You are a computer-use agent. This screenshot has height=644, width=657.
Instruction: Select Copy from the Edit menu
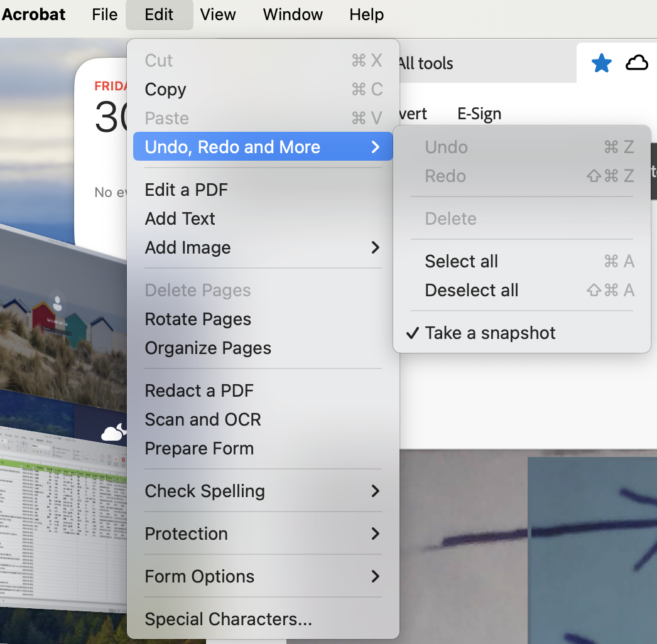(165, 89)
